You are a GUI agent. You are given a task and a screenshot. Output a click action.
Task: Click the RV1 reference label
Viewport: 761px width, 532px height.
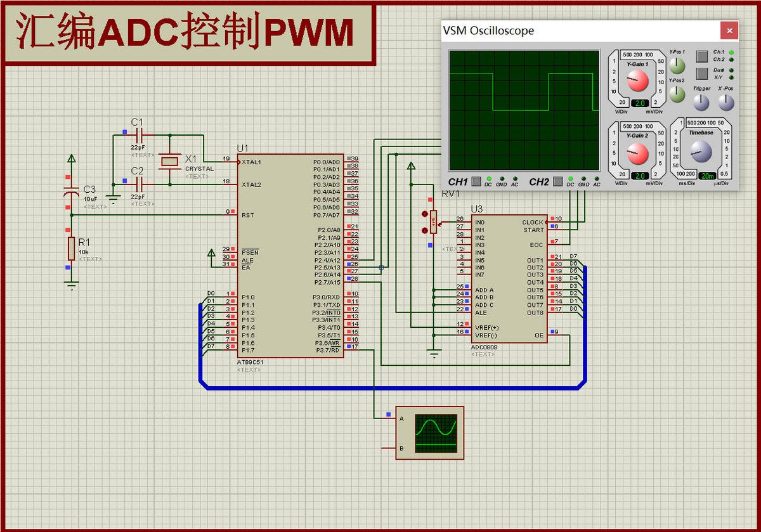[450, 193]
